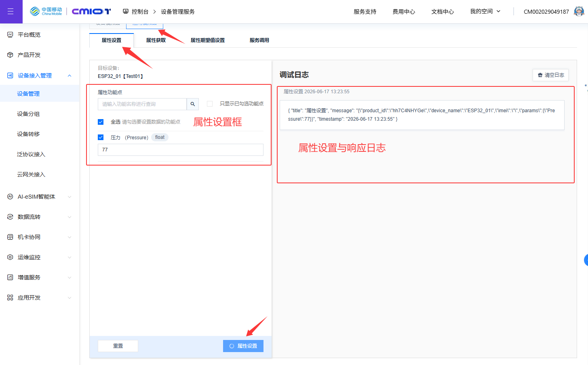Click the blue 属性设置 submit button

pos(243,346)
